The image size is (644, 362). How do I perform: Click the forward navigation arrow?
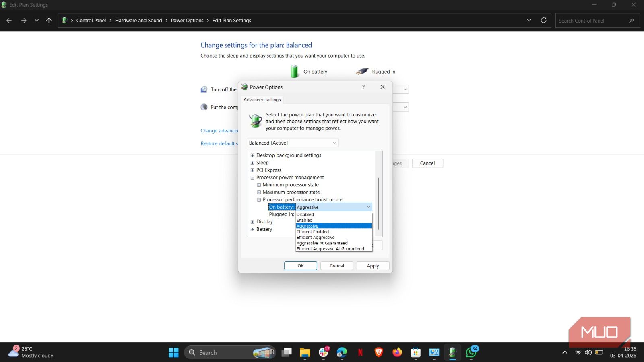(x=24, y=21)
